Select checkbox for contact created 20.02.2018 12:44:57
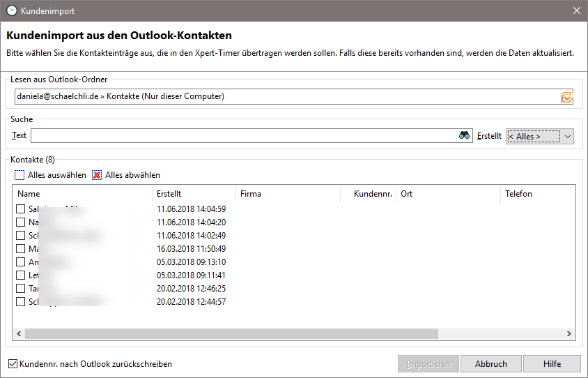This screenshot has width=588, height=378. pos(21,302)
